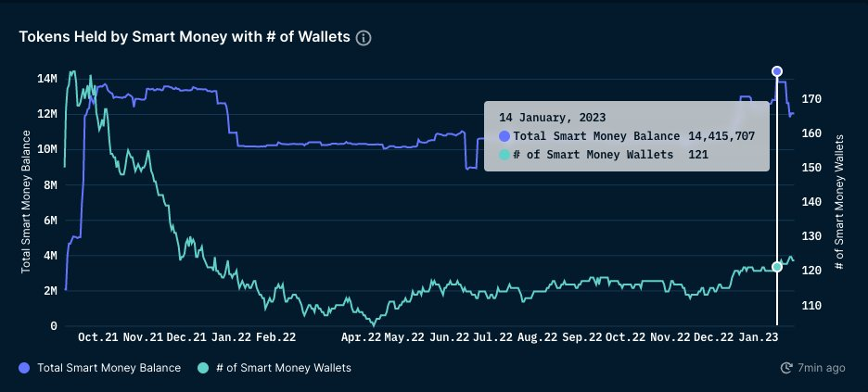Screen dimensions: 868x392
Task: Click the refresh clock icon near 7min ago
Action: coord(786,368)
